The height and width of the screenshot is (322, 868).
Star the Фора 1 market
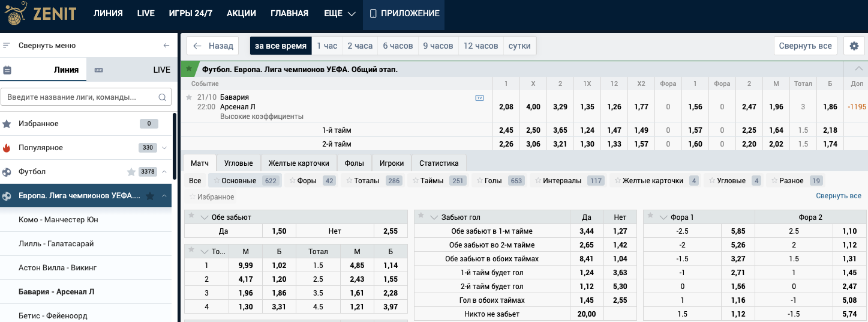[x=650, y=214]
